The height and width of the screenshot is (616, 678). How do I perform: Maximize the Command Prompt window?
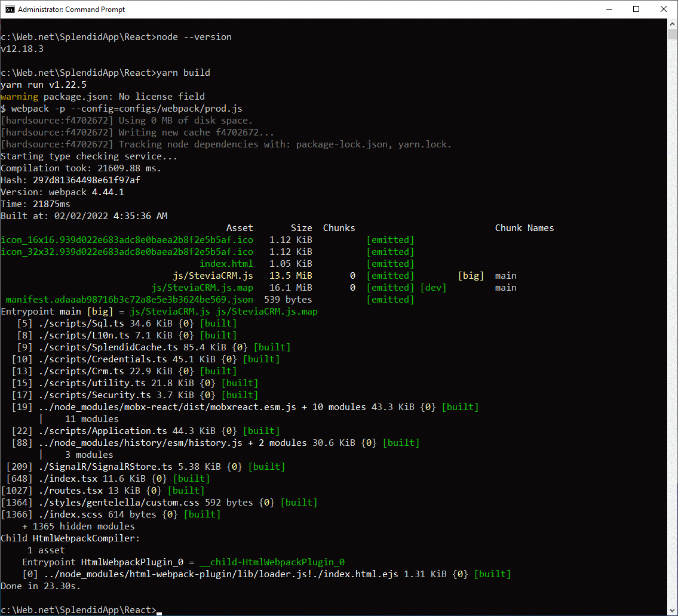[636, 10]
